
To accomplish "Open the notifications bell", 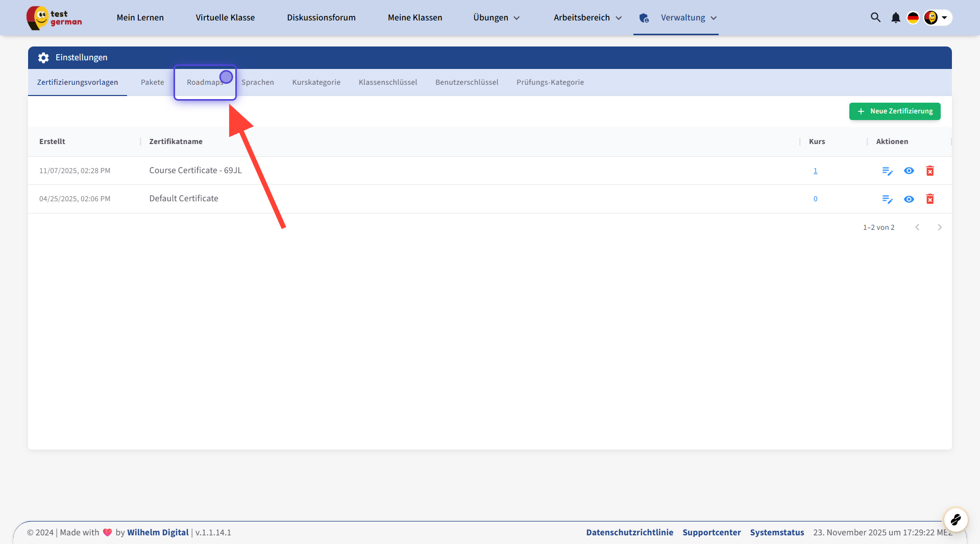I will [895, 18].
